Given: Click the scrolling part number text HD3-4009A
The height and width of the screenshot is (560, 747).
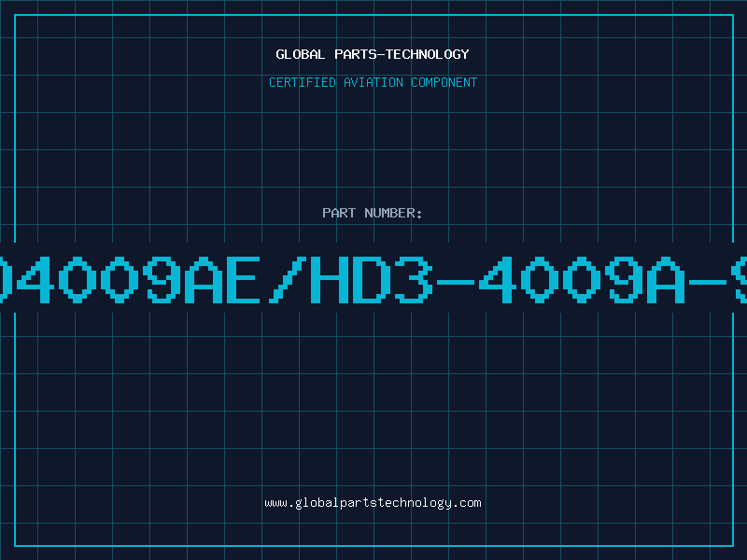Looking at the screenshot, I should click(x=498, y=280).
